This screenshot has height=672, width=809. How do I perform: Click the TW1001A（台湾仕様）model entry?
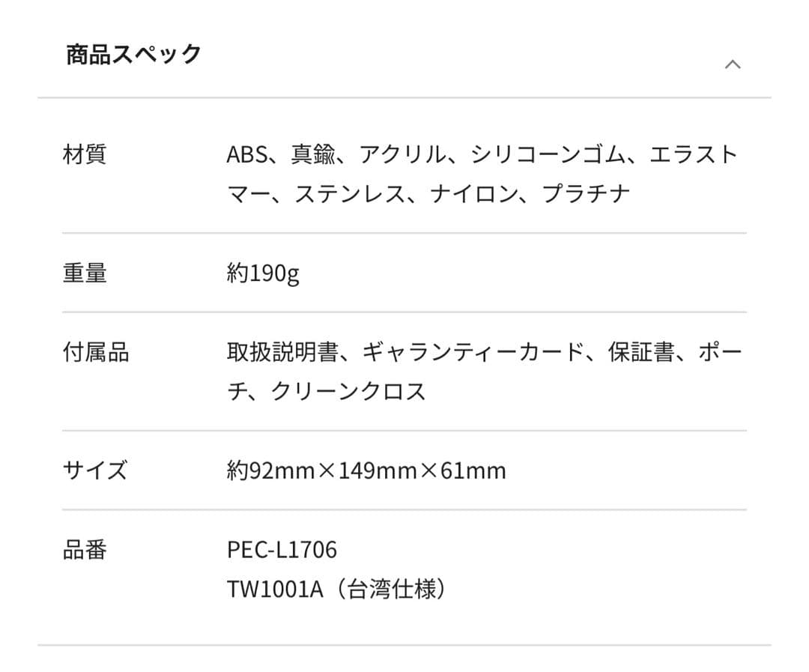click(337, 590)
